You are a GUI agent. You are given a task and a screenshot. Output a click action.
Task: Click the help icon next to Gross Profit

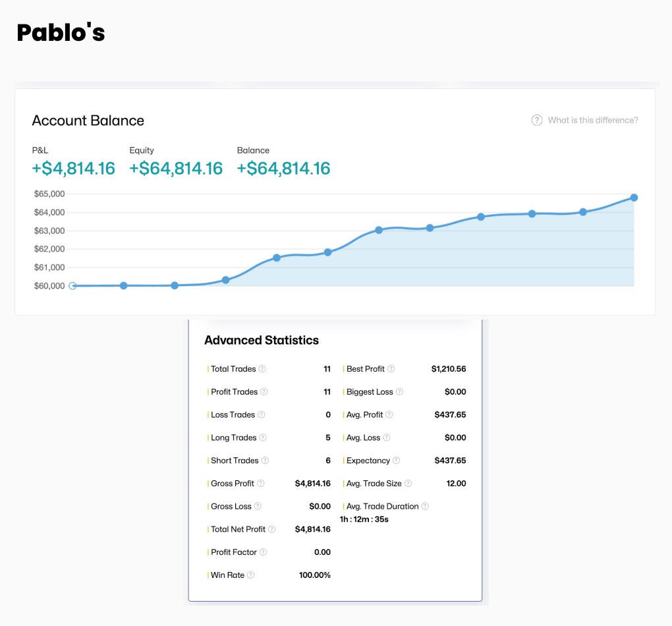(261, 484)
